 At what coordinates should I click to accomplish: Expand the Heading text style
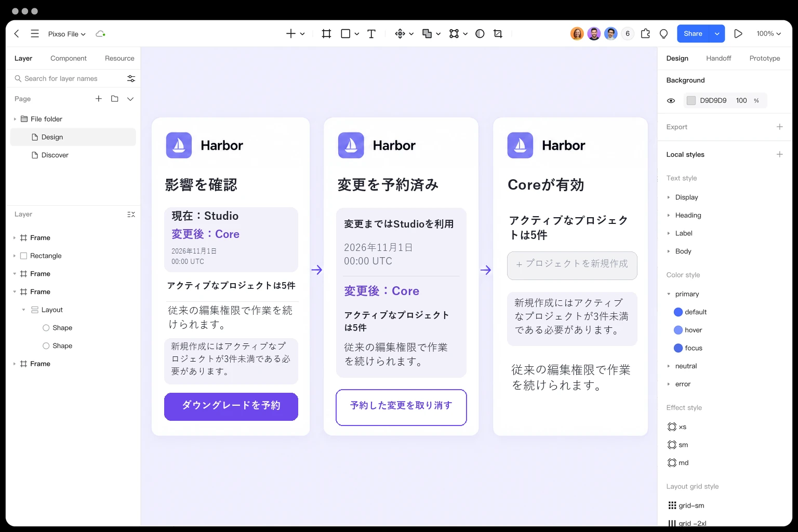coord(669,215)
